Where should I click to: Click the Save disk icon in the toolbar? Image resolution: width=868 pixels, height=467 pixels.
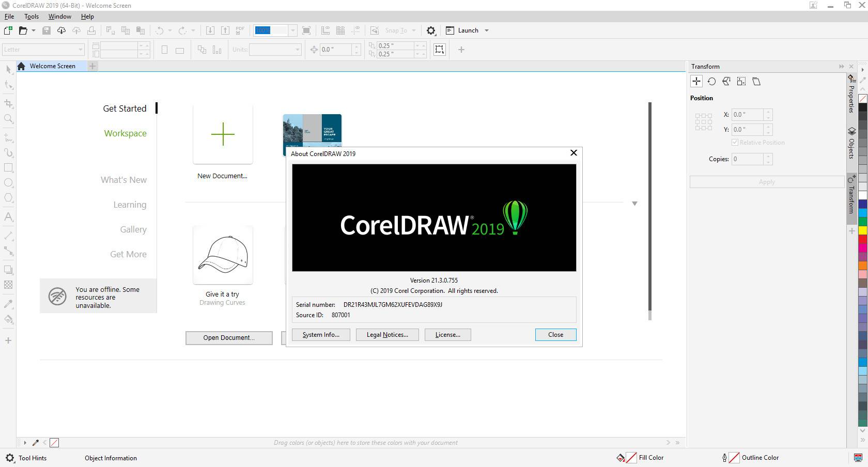pos(47,30)
